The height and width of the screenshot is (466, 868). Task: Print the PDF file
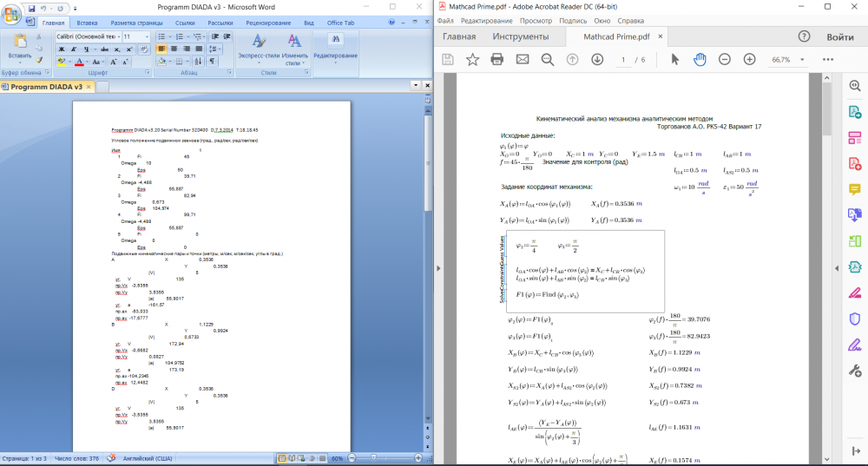tap(497, 60)
